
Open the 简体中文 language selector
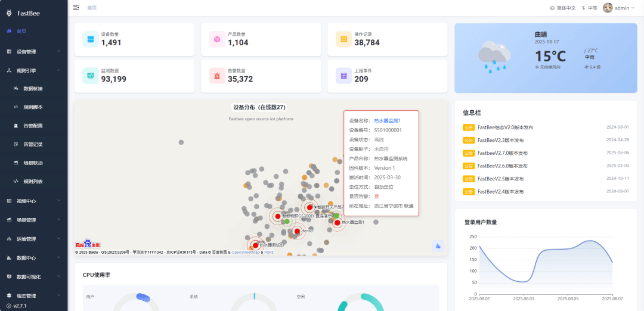[563, 8]
